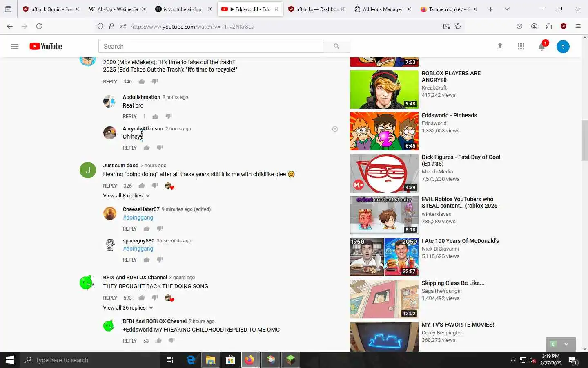
Task: Open Firefox application menu
Action: click(578, 26)
